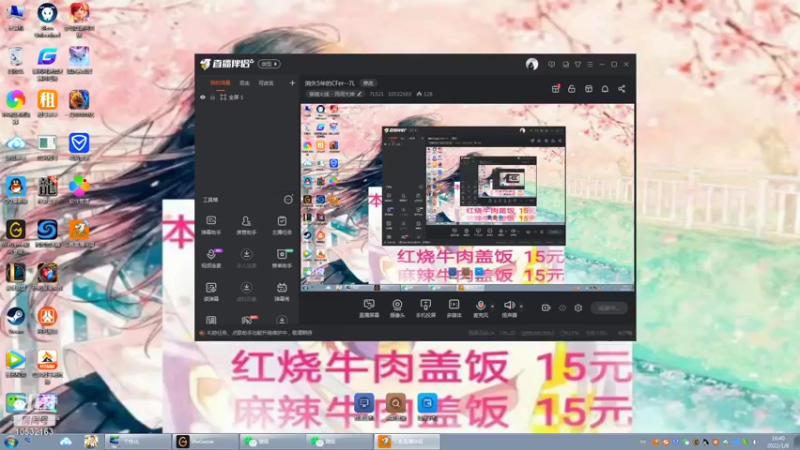This screenshot has height=450, width=800.
Task: Switch to the first orange scene tab
Action: 220,83
